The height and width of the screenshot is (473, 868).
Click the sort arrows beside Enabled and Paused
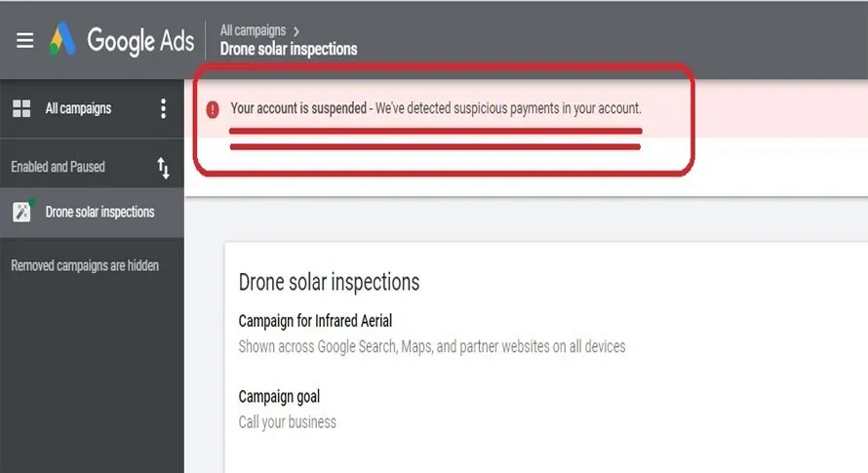point(163,168)
